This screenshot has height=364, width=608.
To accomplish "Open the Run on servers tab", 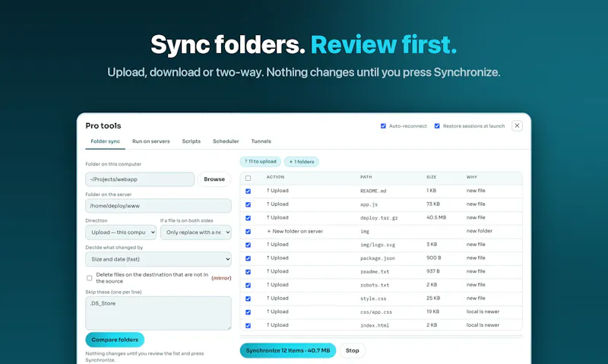I will pyautogui.click(x=150, y=141).
